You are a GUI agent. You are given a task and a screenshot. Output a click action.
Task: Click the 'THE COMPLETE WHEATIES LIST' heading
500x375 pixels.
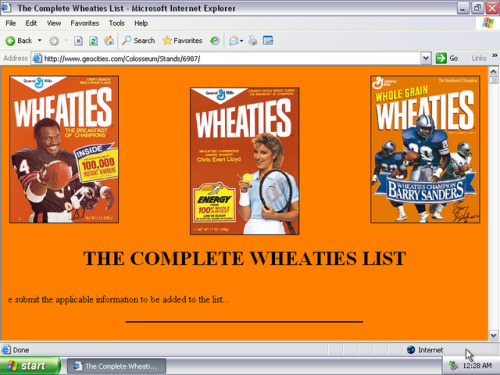coord(245,258)
